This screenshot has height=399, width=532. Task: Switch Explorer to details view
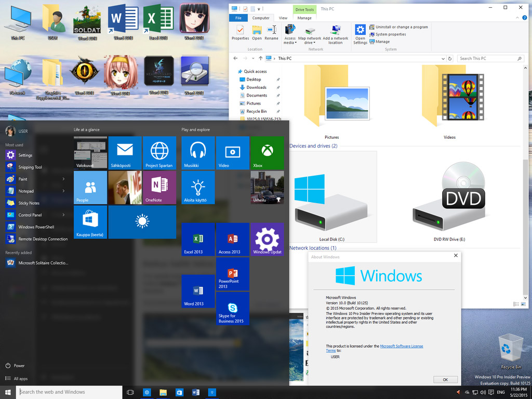coord(516,304)
